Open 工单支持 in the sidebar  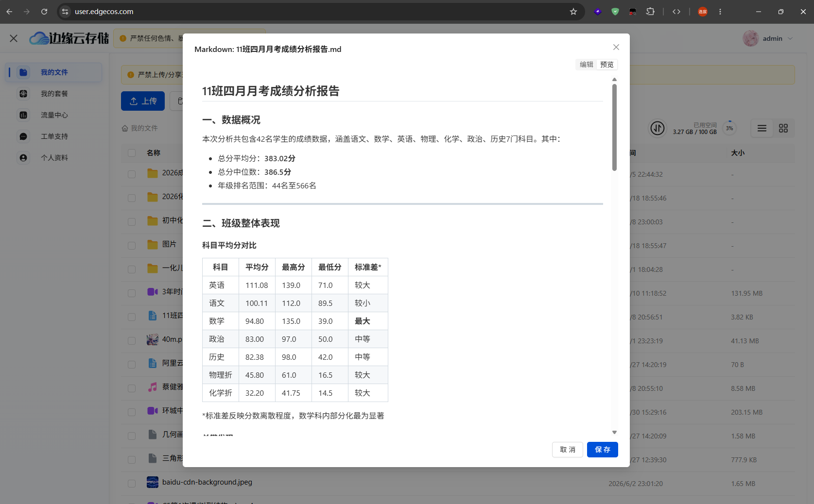point(54,136)
